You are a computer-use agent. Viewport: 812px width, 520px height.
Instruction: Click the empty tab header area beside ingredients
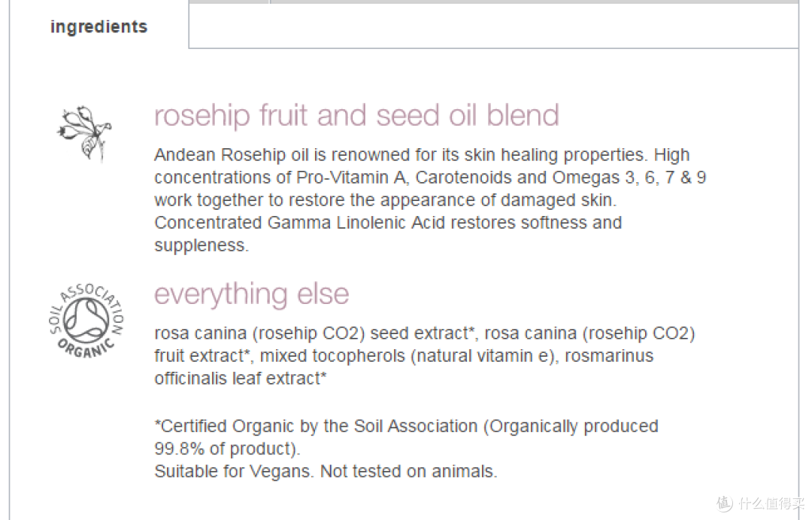493,26
